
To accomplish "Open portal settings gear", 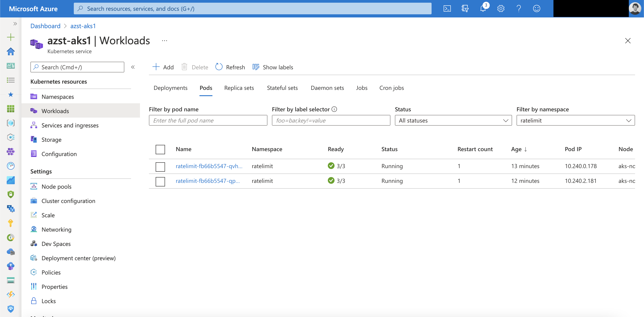I will coord(500,9).
